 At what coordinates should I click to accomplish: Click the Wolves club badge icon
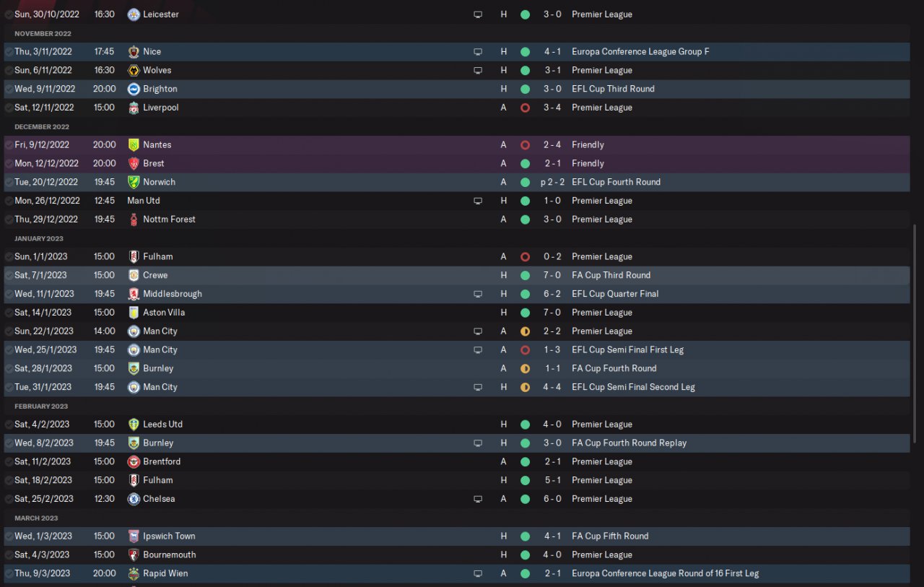coord(134,71)
